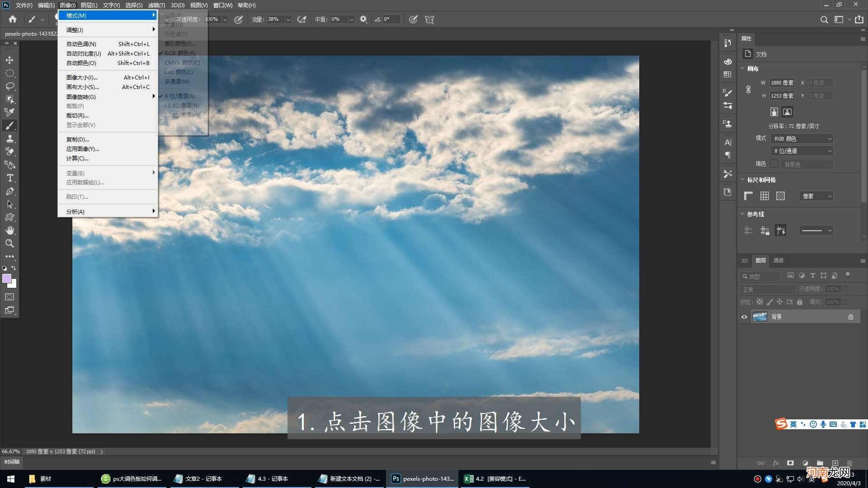Select the Clone Stamp tool
Viewport: 868px width, 488px height.
coord(9,139)
